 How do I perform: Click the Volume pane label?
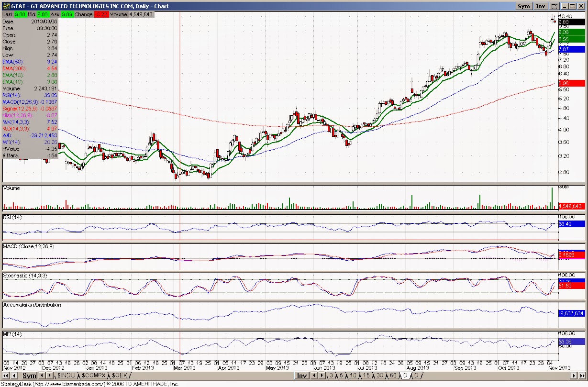[12, 188]
